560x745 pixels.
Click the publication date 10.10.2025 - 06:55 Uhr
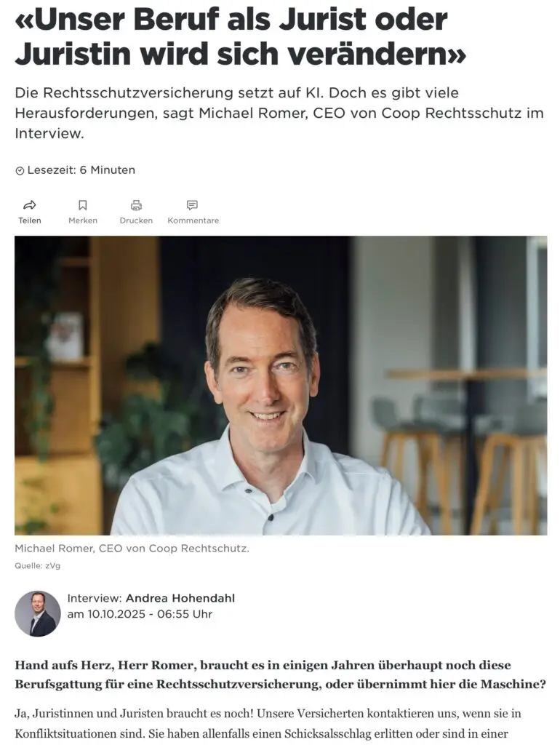click(x=140, y=614)
